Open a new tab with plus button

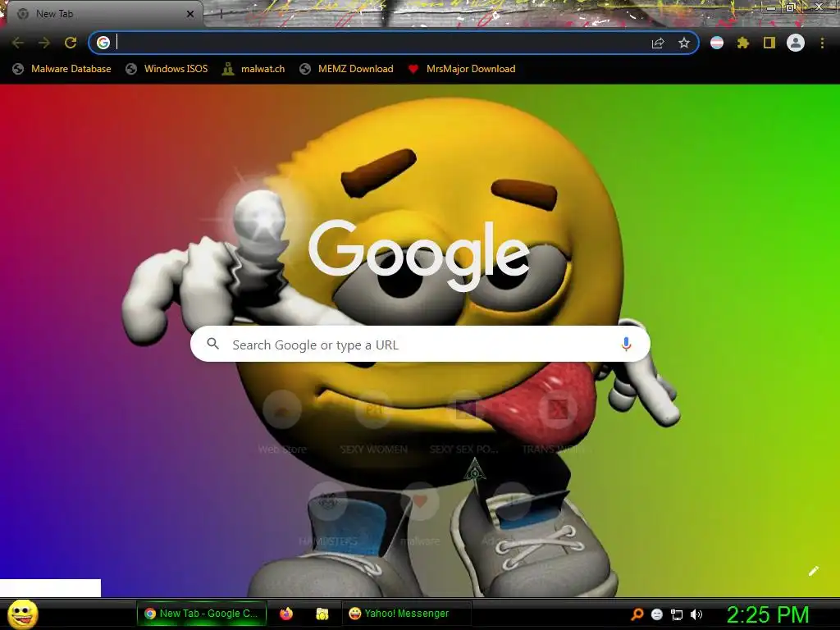click(221, 15)
